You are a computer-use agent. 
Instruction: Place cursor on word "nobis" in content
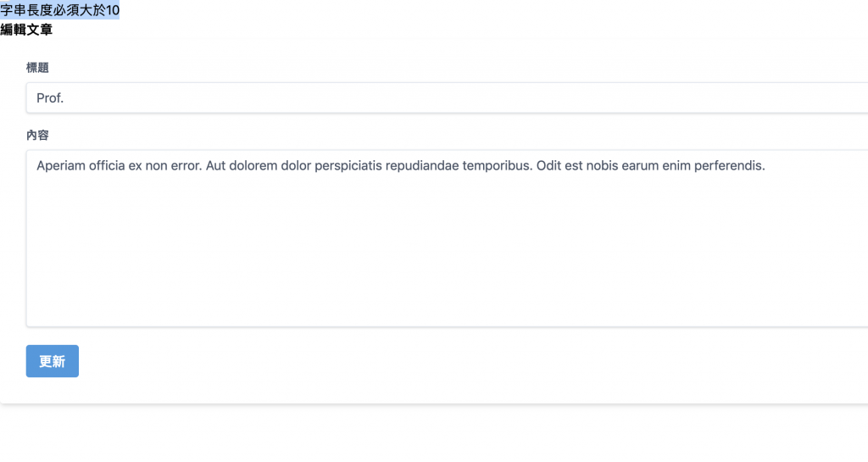coord(602,165)
